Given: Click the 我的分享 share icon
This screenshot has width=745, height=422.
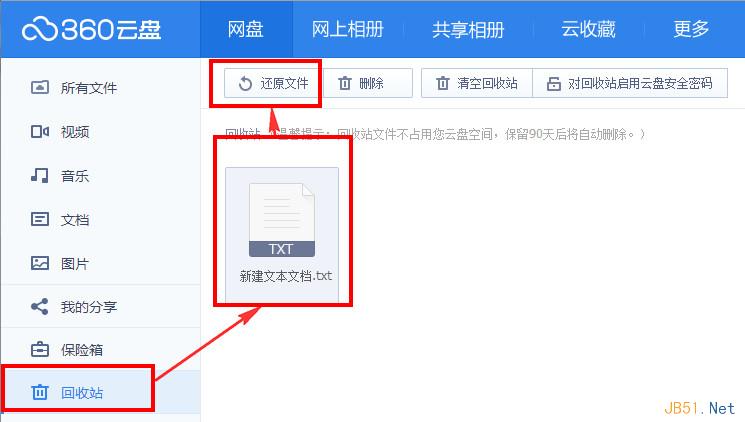Looking at the screenshot, I should tap(40, 307).
